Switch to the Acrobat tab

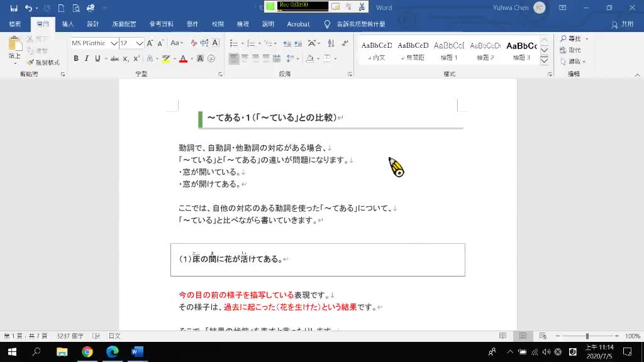[298, 25]
